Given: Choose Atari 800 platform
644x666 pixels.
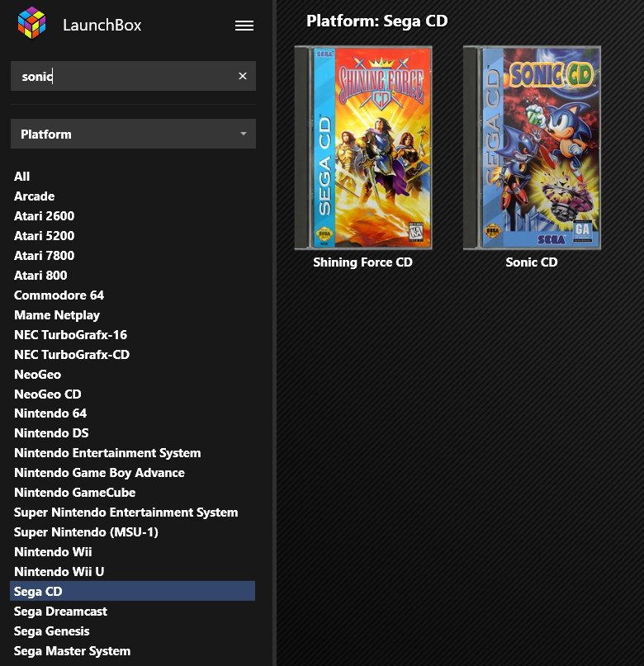Looking at the screenshot, I should click(x=40, y=276).
